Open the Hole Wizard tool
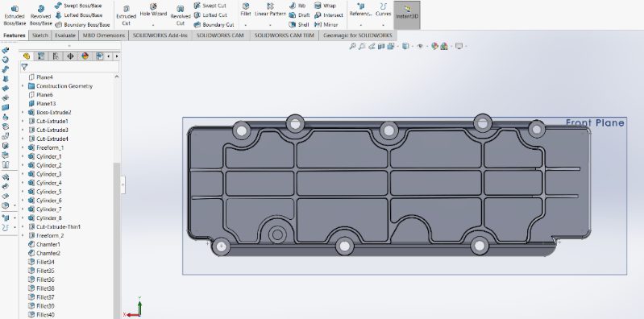644x319 pixels. tap(153, 10)
